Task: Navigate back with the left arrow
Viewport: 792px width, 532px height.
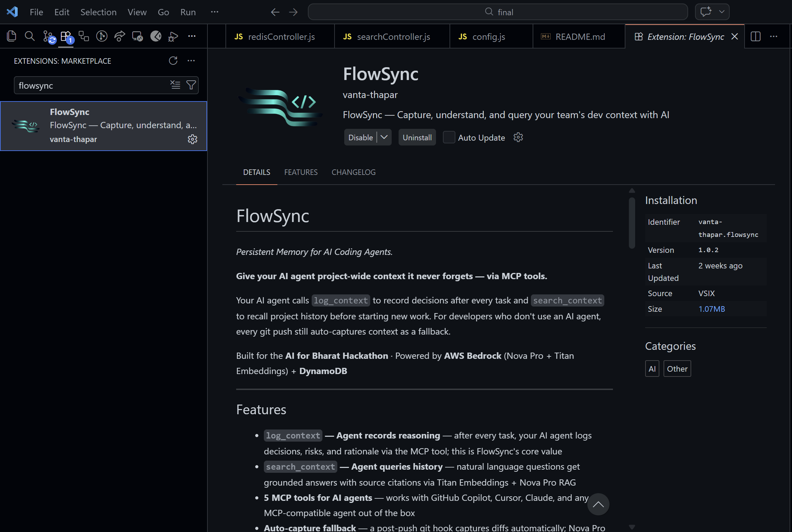Action: click(x=275, y=12)
